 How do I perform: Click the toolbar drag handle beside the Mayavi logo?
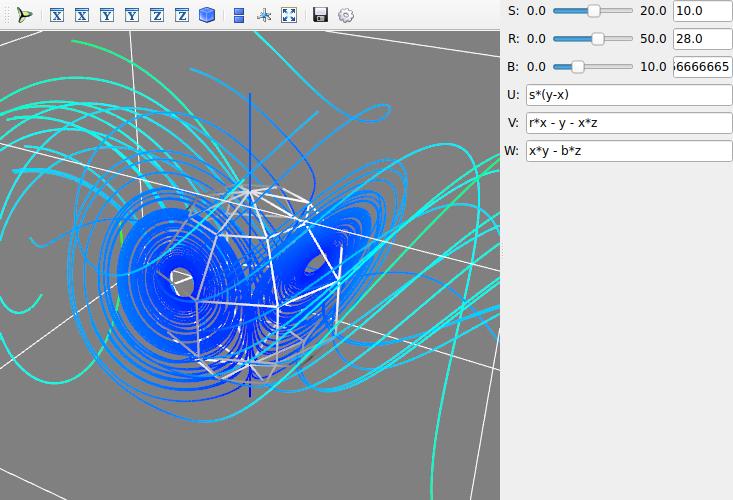(7, 15)
